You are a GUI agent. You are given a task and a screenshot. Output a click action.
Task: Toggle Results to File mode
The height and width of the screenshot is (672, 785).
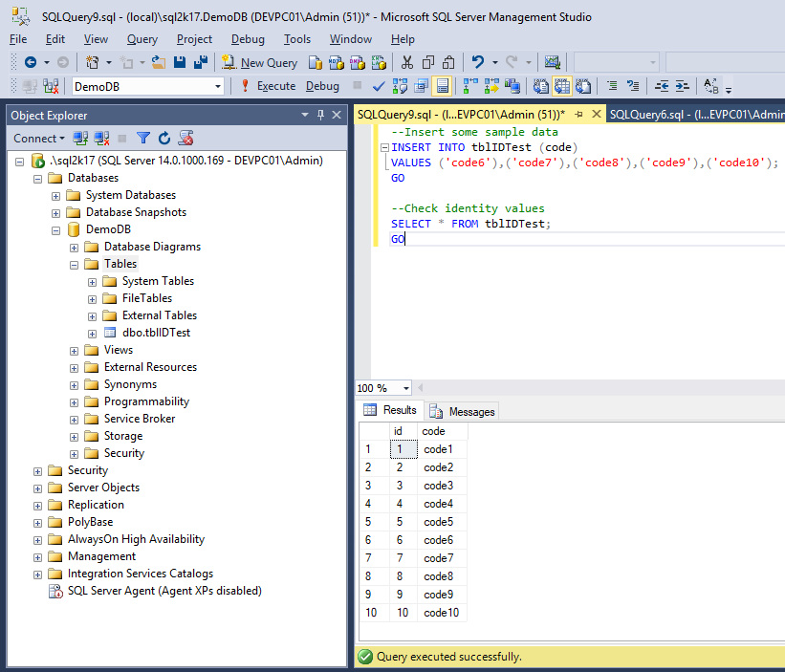[x=583, y=86]
